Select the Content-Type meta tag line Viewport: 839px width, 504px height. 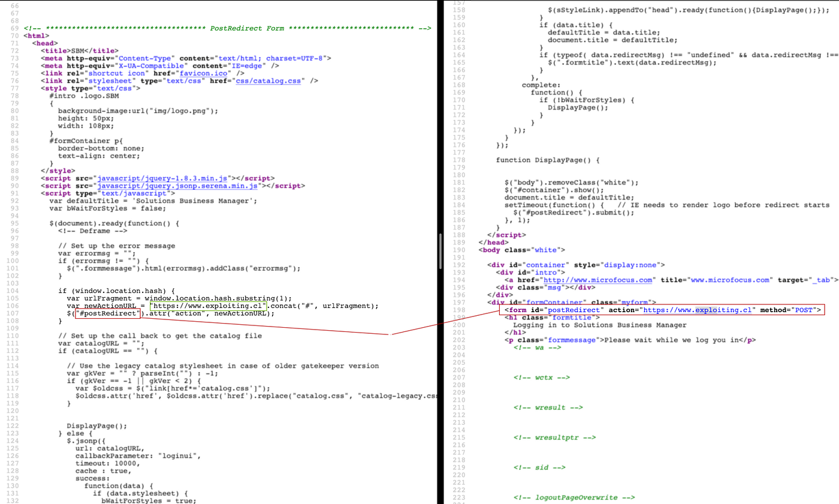tap(186, 58)
